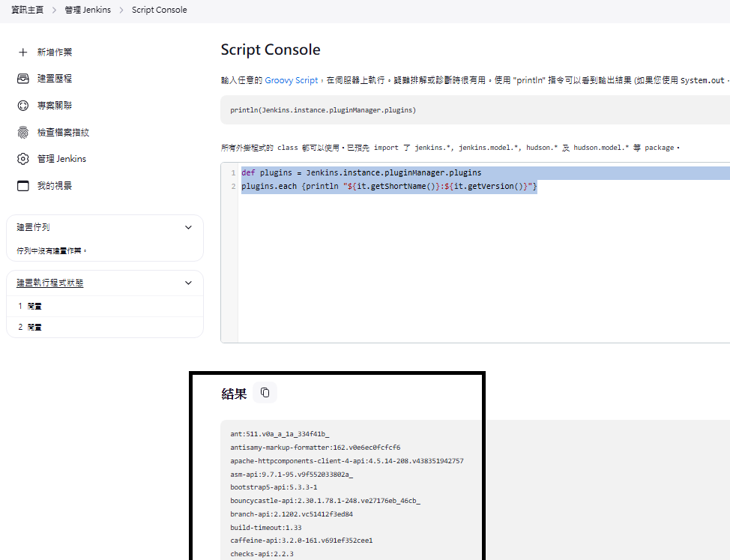Image resolution: width=730 pixels, height=560 pixels.
Task: Click the inbox icon beside 建置歷程
Action: [22, 79]
